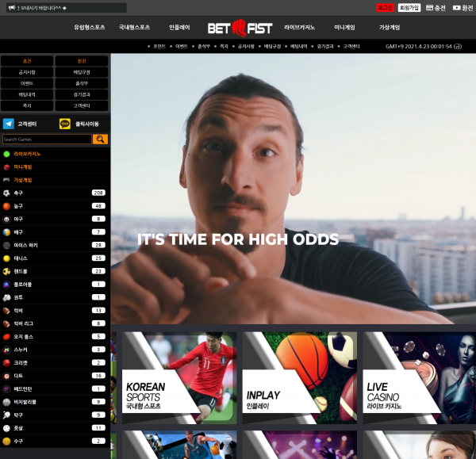Click the soccer ball icon beside 축구
476x459 pixels.
tap(6, 193)
